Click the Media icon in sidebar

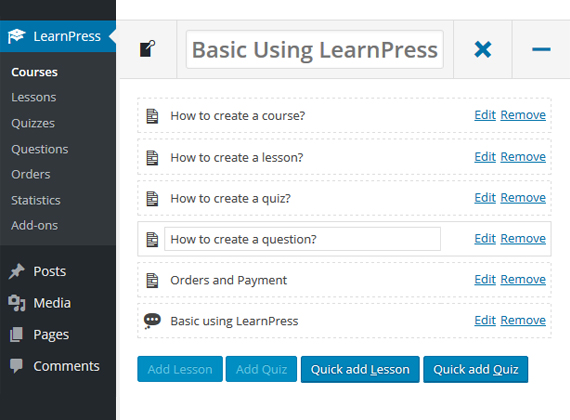click(x=16, y=303)
